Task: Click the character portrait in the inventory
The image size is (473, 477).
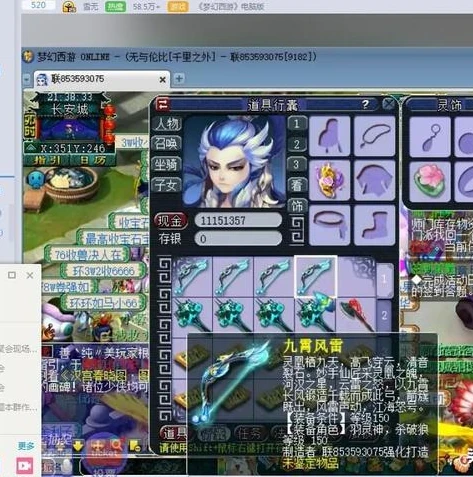Action: pos(234,162)
